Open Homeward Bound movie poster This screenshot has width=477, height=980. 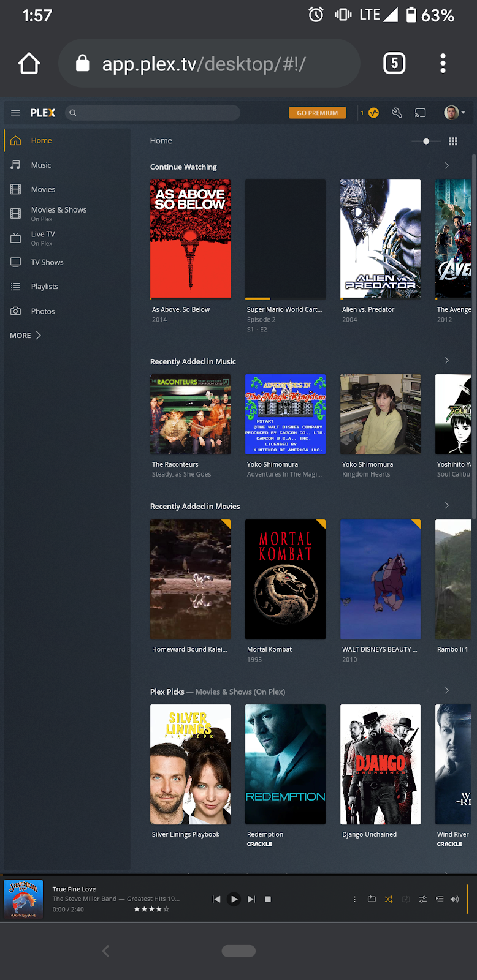191,579
